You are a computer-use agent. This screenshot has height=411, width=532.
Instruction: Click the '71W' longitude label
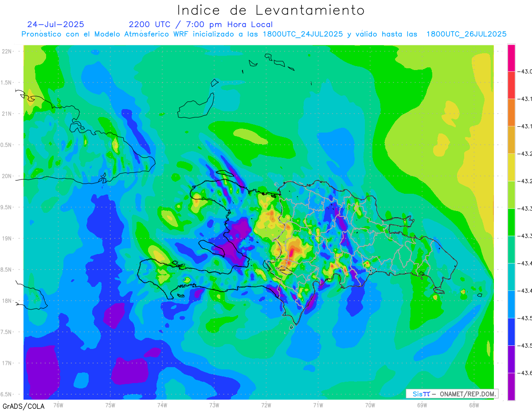(x=318, y=405)
